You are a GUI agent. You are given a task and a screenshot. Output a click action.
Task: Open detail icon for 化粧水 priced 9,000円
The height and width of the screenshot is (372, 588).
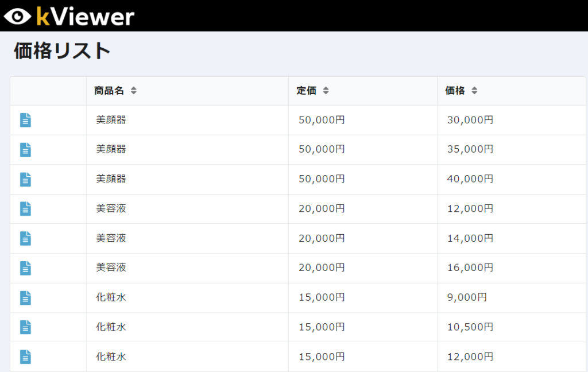pos(25,298)
